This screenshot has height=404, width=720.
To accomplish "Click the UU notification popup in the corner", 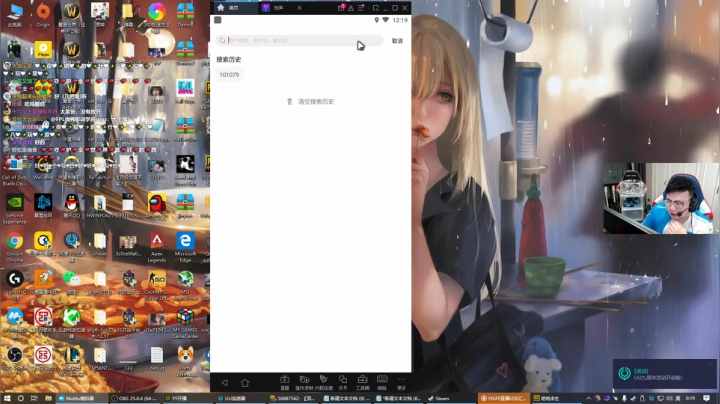I will point(664,373).
